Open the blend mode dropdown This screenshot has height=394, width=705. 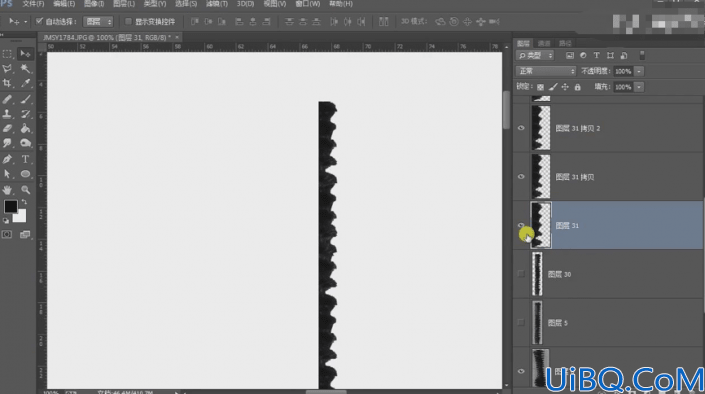(546, 71)
